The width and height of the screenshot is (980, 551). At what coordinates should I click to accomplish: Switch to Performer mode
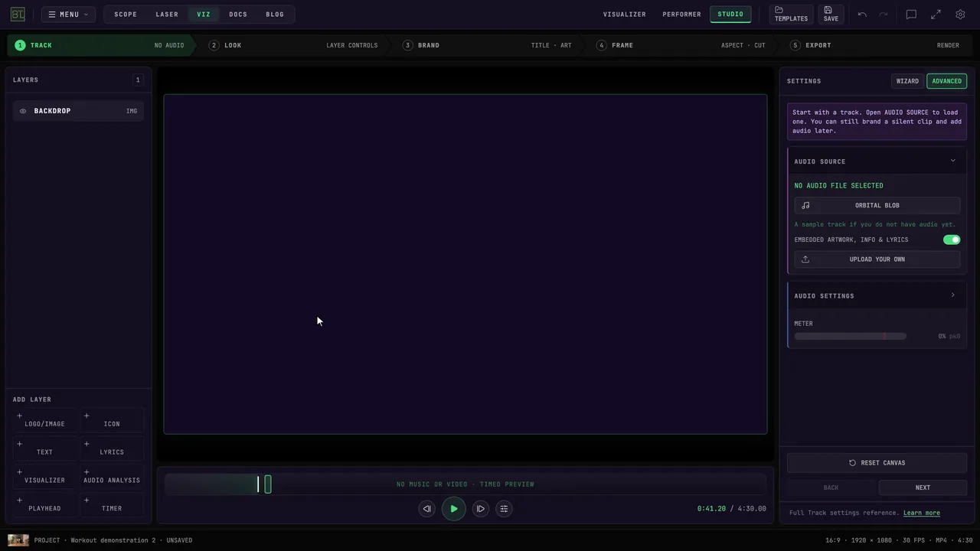[x=681, y=14]
